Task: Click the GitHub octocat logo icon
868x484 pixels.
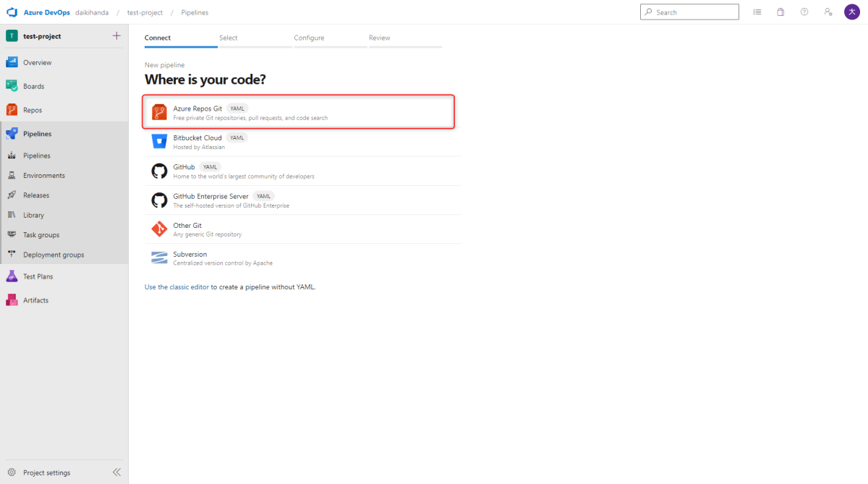Action: [x=159, y=171]
